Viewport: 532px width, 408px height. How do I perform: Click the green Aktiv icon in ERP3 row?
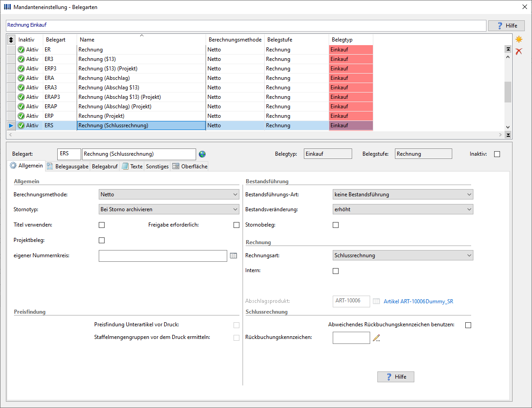(21, 69)
